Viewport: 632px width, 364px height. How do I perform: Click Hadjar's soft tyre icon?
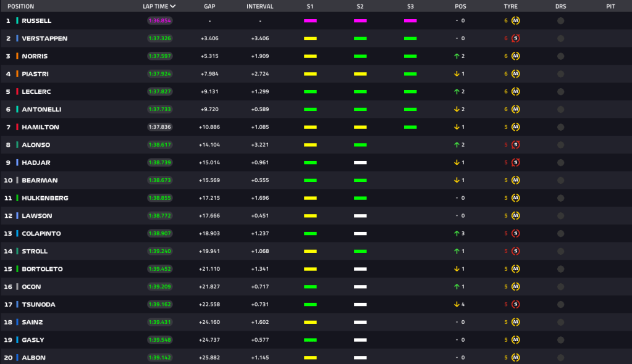click(x=515, y=162)
